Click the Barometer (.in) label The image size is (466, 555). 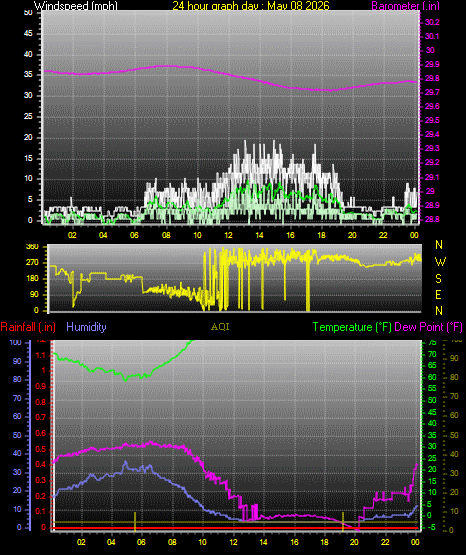coord(405,5)
